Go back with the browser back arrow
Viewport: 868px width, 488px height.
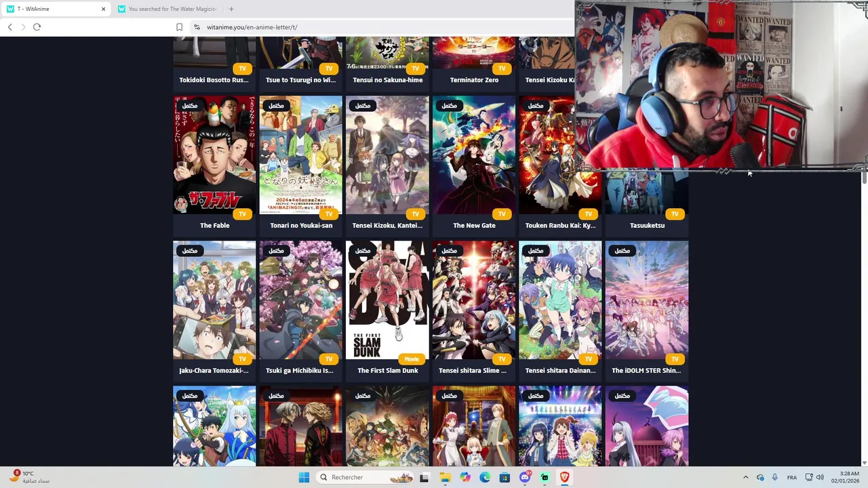(10, 27)
